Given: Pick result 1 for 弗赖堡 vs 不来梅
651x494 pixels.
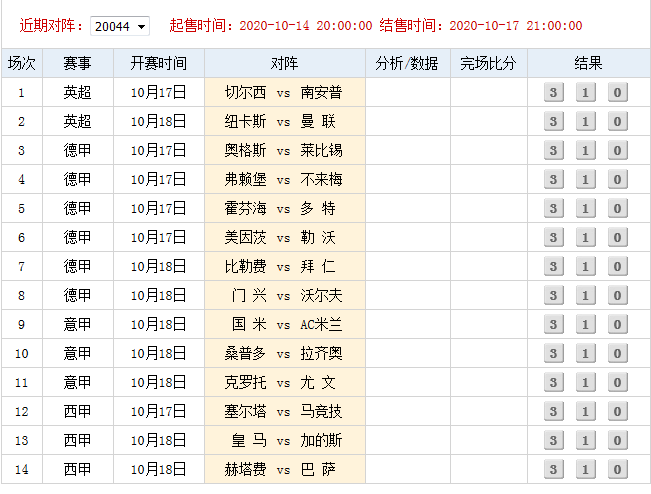Looking at the screenshot, I should (x=585, y=179).
